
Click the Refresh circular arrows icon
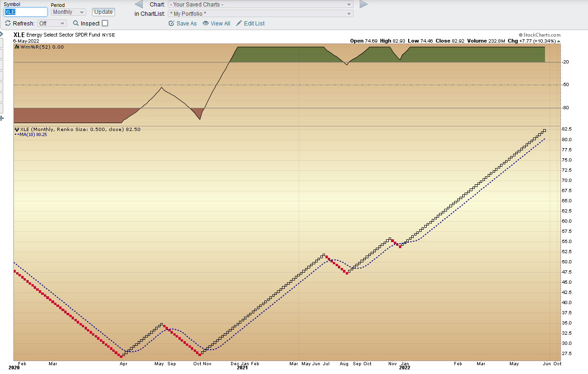tap(7, 23)
